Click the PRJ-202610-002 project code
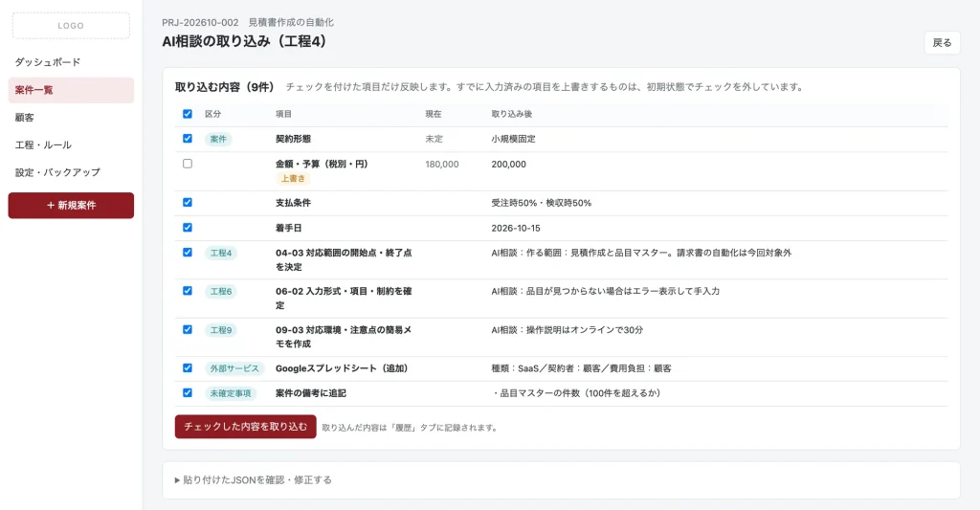The image size is (980, 510). [200, 23]
